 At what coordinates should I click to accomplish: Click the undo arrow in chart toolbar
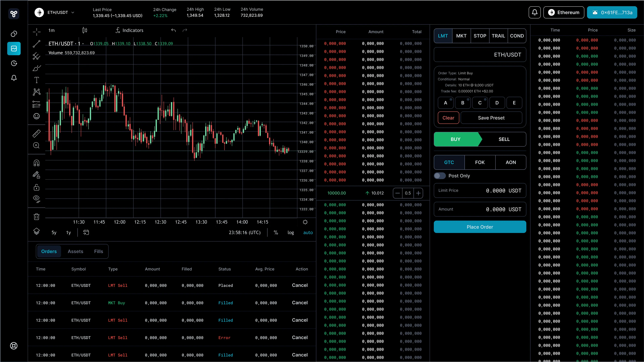click(x=173, y=30)
